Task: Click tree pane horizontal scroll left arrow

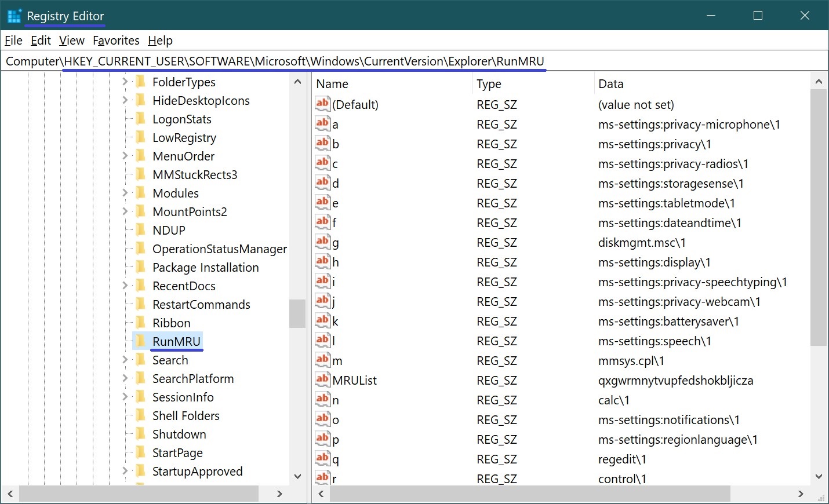Action: coord(10,494)
